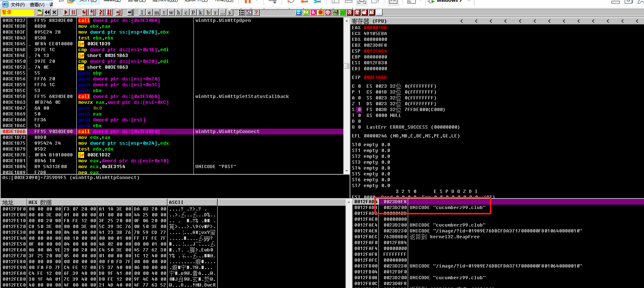Select dump row at address 0012FE20
The height and width of the screenshot is (288, 644).
point(109,227)
